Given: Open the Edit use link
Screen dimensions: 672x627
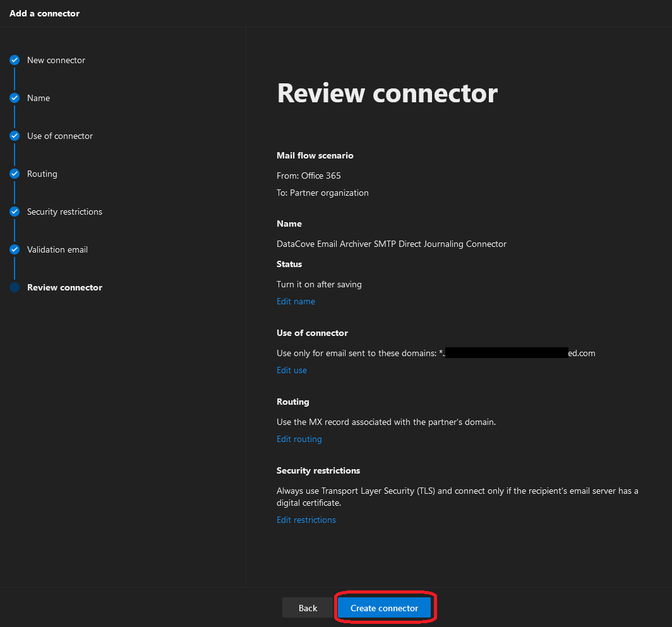Looking at the screenshot, I should coord(292,370).
